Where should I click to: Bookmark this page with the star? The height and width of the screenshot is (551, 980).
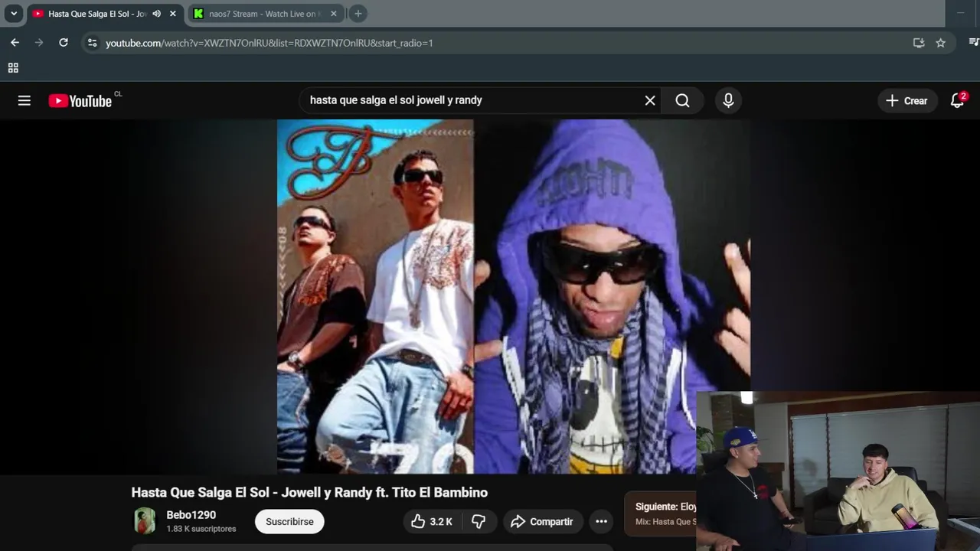(x=941, y=43)
